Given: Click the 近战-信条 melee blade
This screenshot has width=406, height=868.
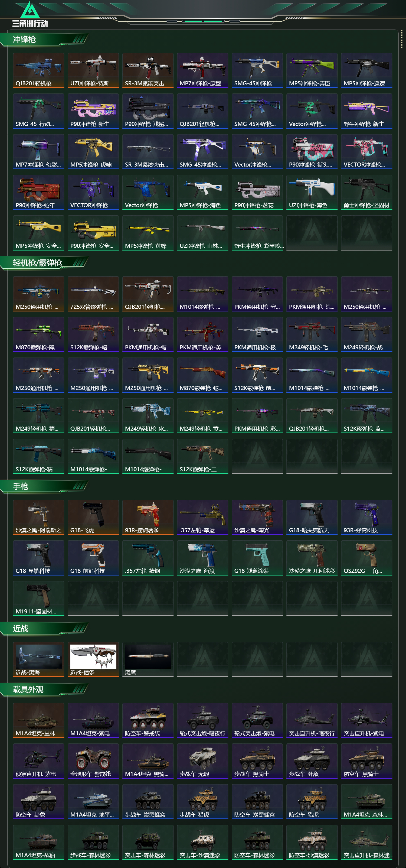Looking at the screenshot, I should click(x=93, y=659).
